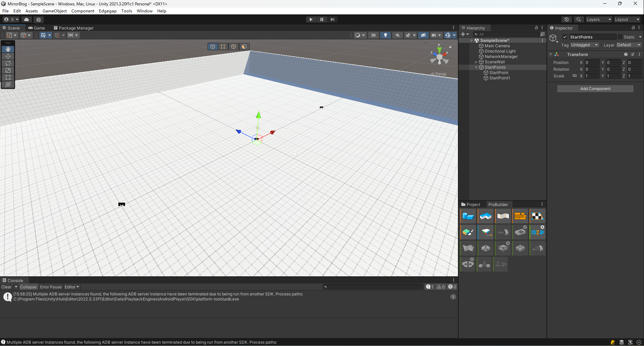Select ProBuilder Face selection mode
644x346 pixels.
click(244, 47)
